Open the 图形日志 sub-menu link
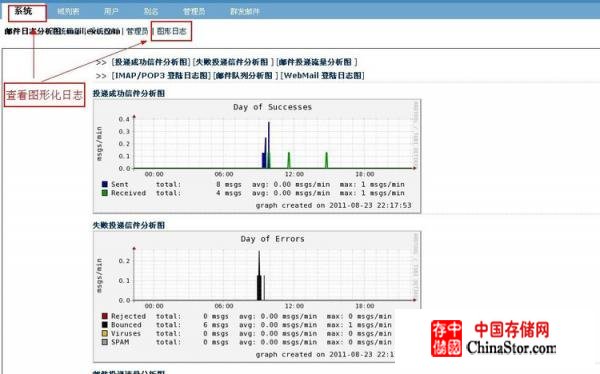The image size is (600, 374). coord(171,31)
